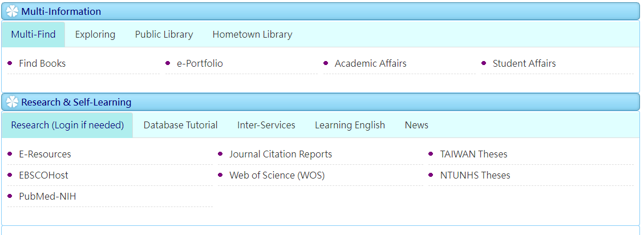Open Journal Citation Reports
This screenshot has height=235, width=644.
click(x=281, y=155)
